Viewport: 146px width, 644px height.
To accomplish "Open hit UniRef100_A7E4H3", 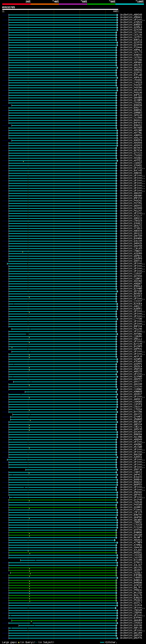I will coord(131,361).
